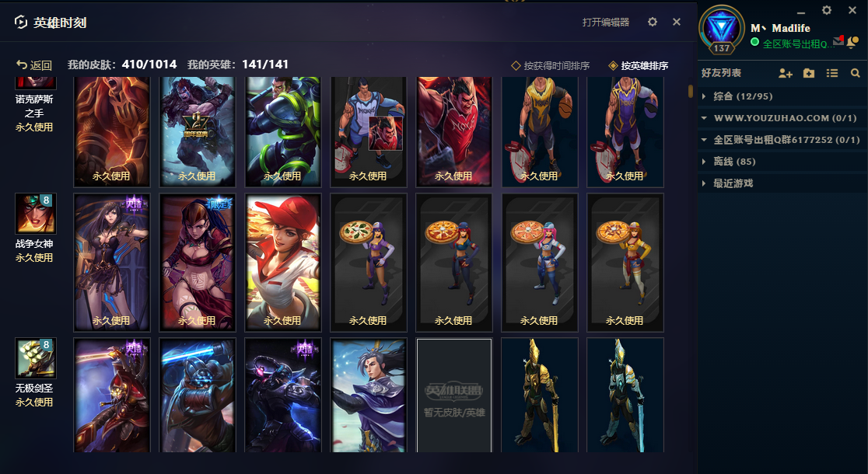Click 打开编辑器 button

point(606,22)
